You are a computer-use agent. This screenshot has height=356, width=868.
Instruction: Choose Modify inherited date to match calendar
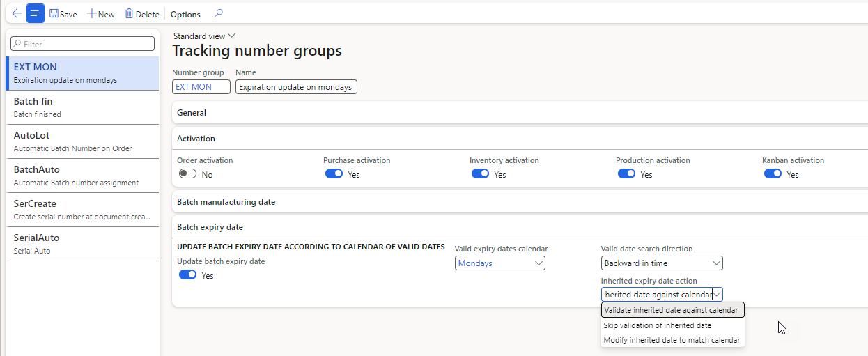[x=672, y=341]
